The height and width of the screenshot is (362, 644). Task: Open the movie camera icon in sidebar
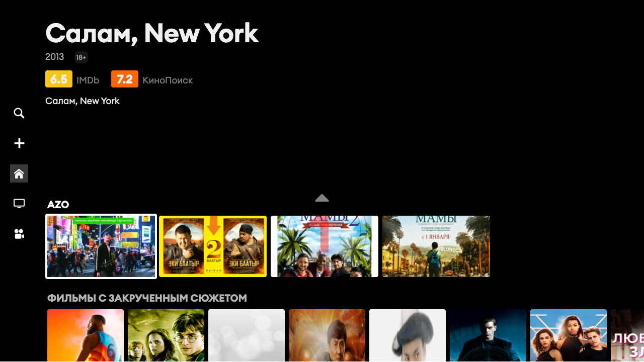(19, 234)
